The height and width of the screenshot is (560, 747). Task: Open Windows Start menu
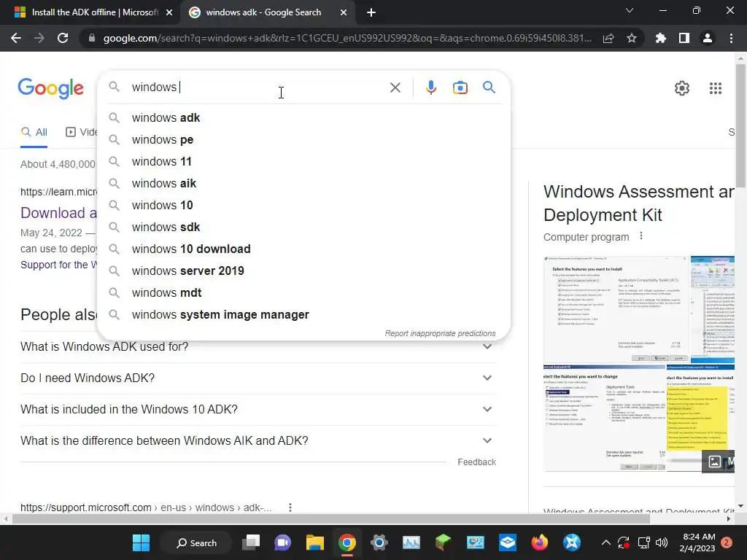(141, 542)
